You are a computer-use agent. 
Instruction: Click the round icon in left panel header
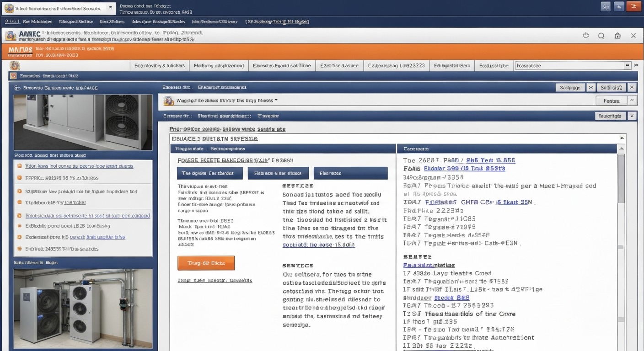click(17, 88)
